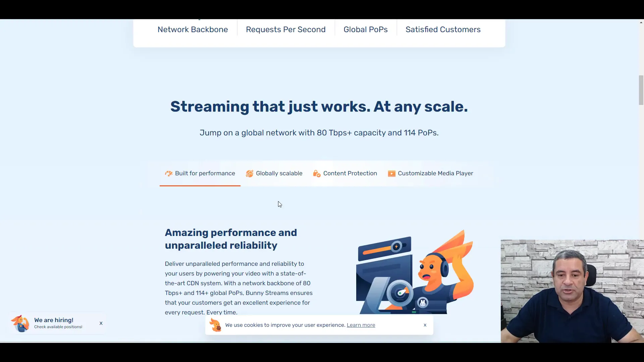The width and height of the screenshot is (644, 362).
Task: Click the Bunny hiring mascot icon
Action: [20, 323]
